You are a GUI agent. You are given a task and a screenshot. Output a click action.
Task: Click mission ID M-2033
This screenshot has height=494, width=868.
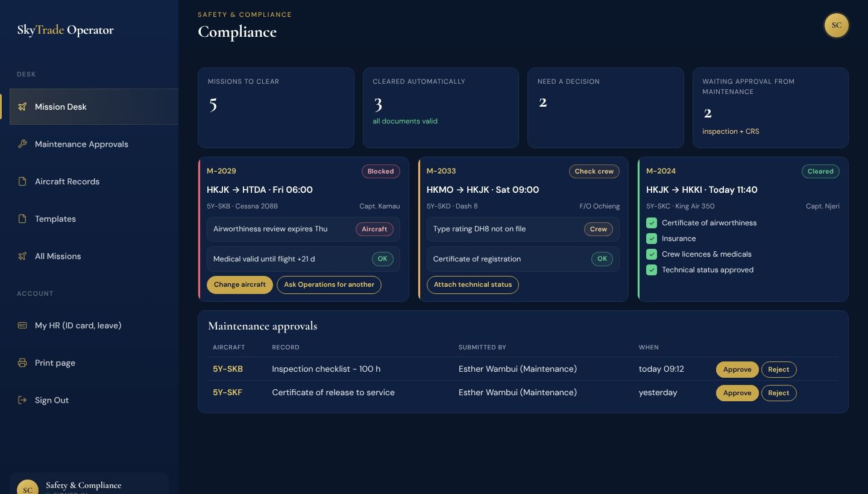(x=441, y=171)
